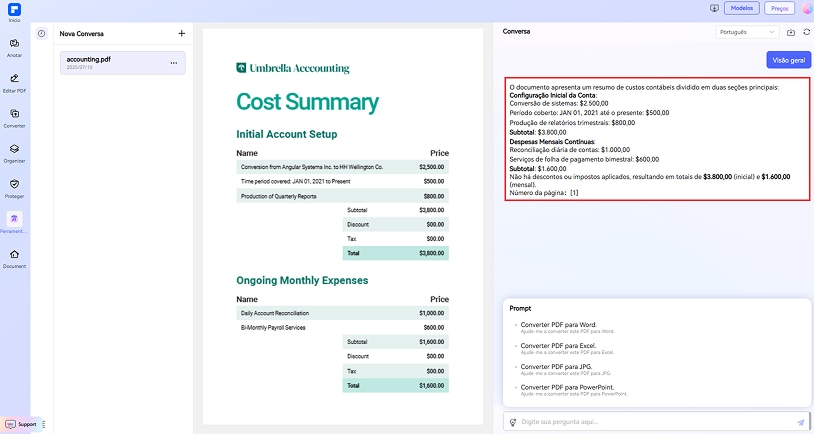The width and height of the screenshot is (814, 434).
Task: Click the Support button
Action: pyautogui.click(x=21, y=424)
